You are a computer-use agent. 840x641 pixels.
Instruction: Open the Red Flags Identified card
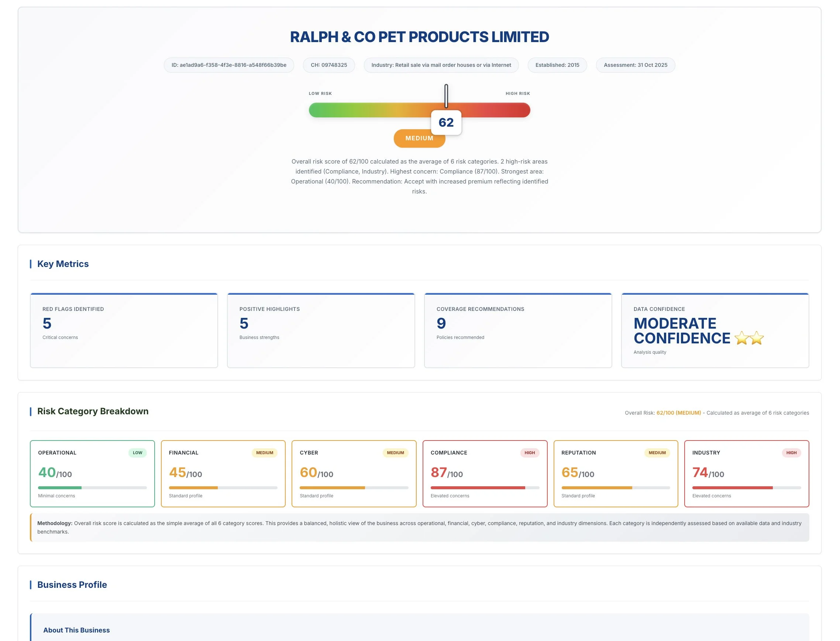(124, 330)
